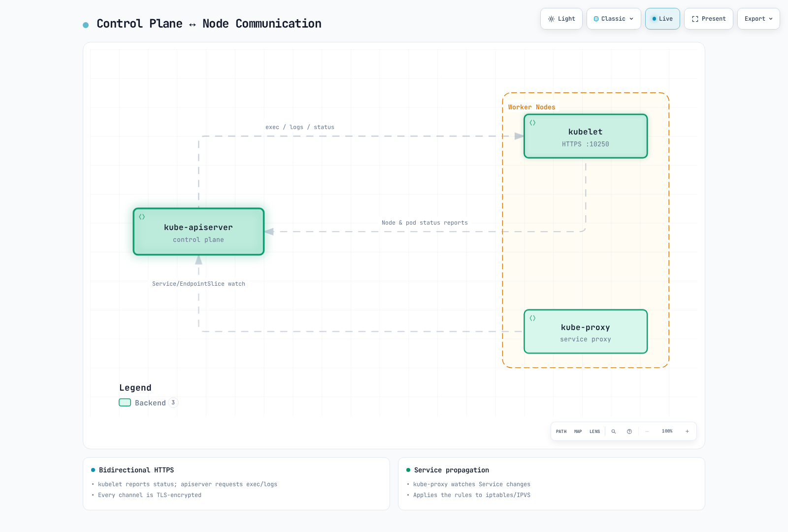Switch to PATH mode
The image size is (788, 532).
click(x=561, y=432)
